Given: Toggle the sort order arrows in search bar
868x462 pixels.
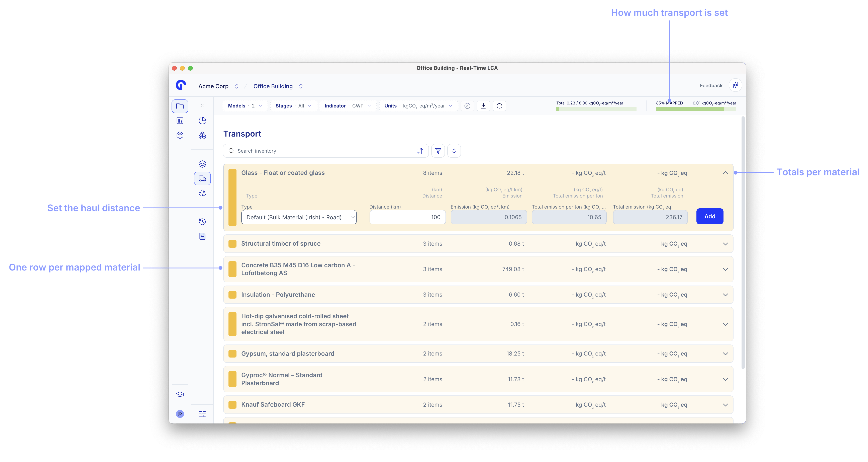Looking at the screenshot, I should [x=419, y=151].
